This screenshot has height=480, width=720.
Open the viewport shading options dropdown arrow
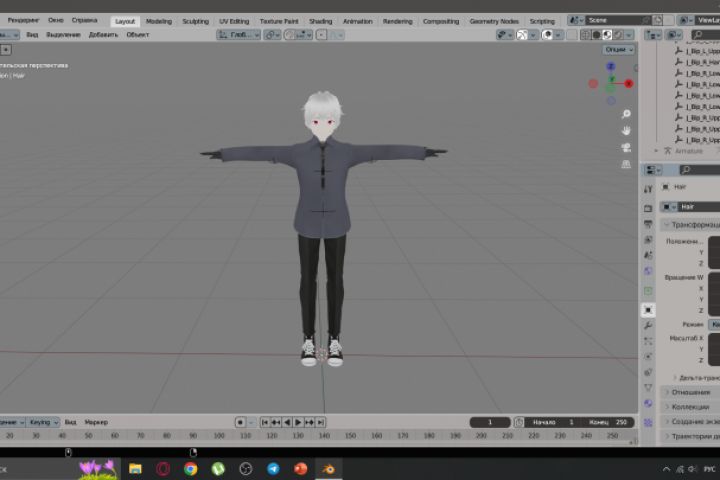point(629,35)
